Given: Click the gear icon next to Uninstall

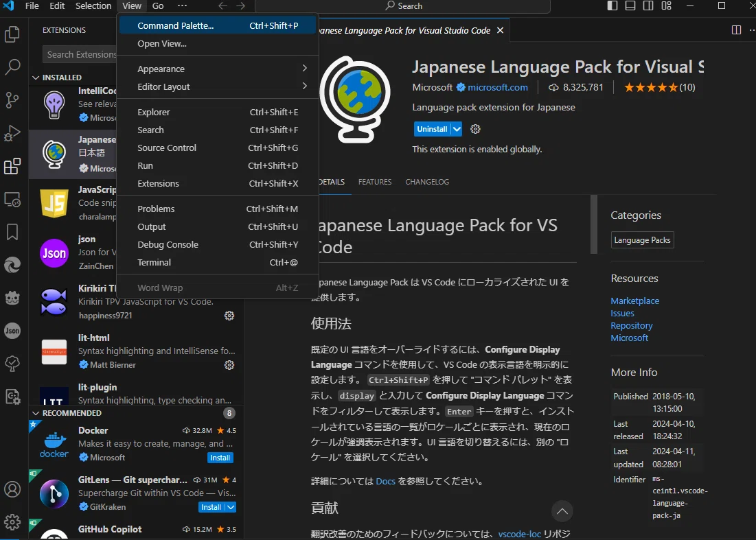Looking at the screenshot, I should click(x=475, y=129).
